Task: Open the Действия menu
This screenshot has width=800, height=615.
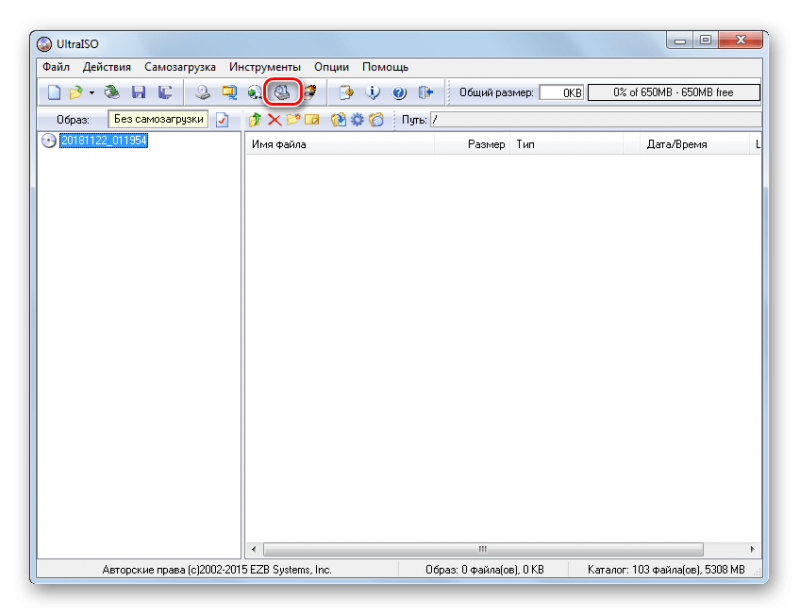Action: pyautogui.click(x=107, y=67)
